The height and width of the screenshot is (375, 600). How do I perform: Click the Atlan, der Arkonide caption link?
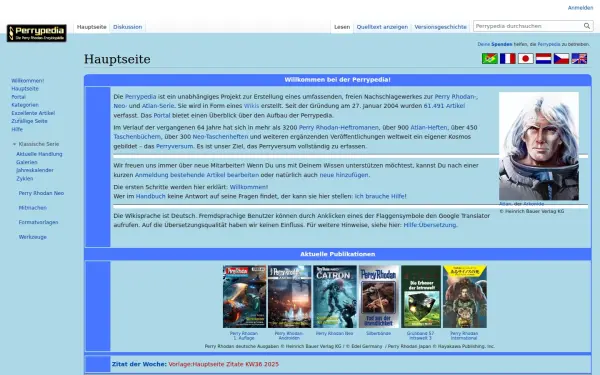521,204
